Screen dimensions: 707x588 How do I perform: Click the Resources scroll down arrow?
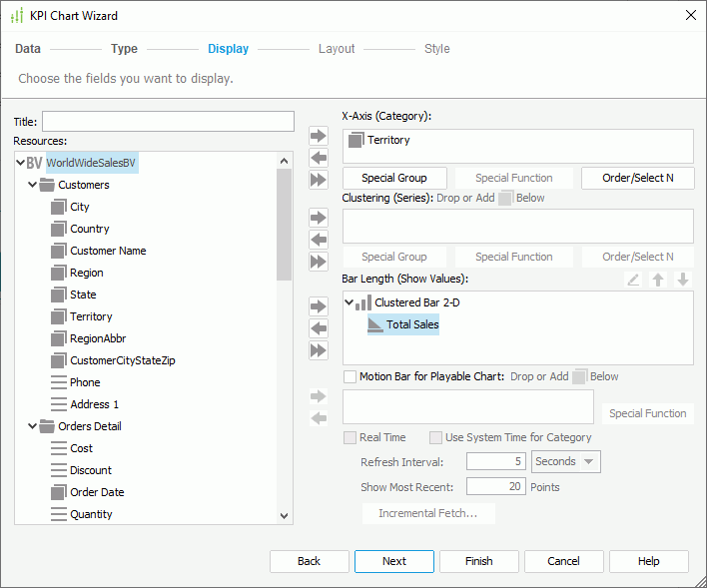tap(284, 516)
